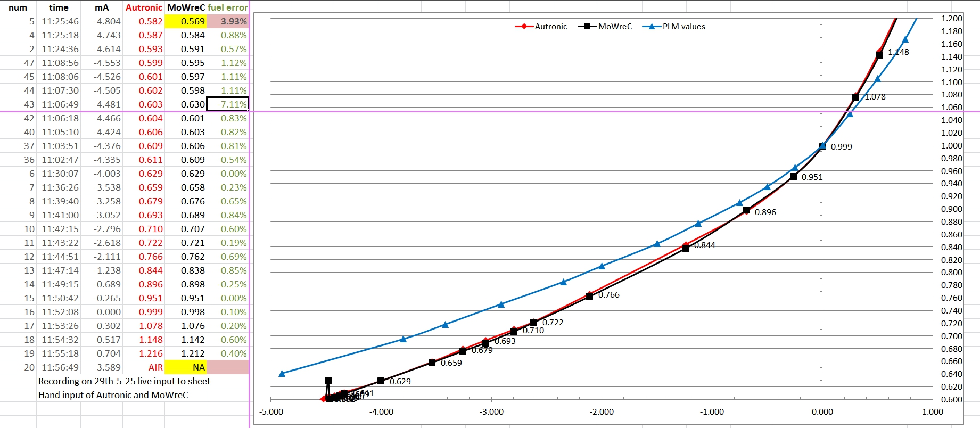This screenshot has width=980, height=428.
Task: Click the 'mA' column header cell
Action: pyautogui.click(x=102, y=7)
